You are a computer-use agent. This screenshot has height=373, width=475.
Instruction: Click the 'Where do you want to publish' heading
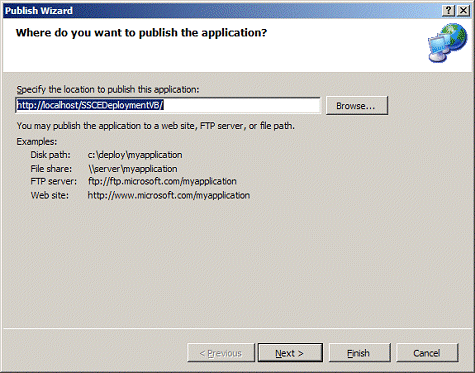point(141,33)
